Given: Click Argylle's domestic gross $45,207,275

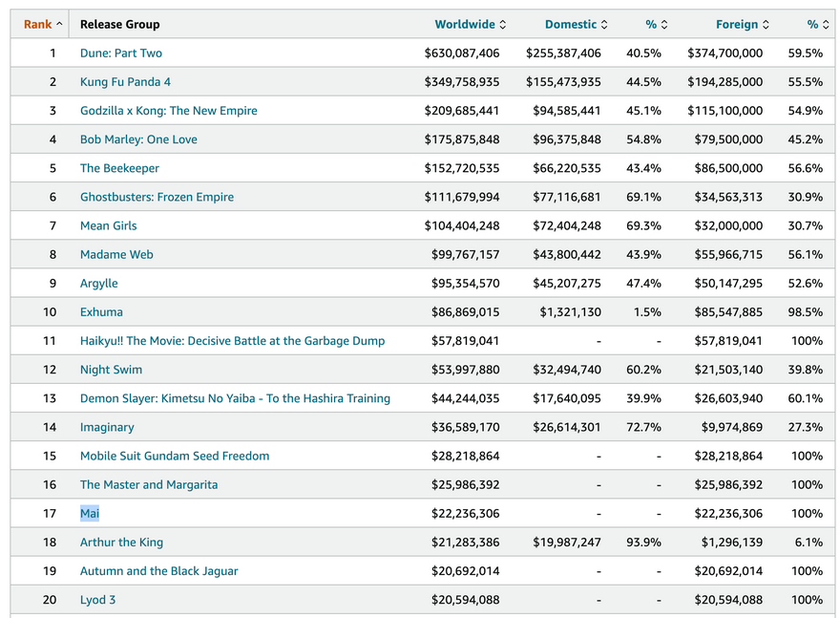Looking at the screenshot, I should tap(567, 283).
